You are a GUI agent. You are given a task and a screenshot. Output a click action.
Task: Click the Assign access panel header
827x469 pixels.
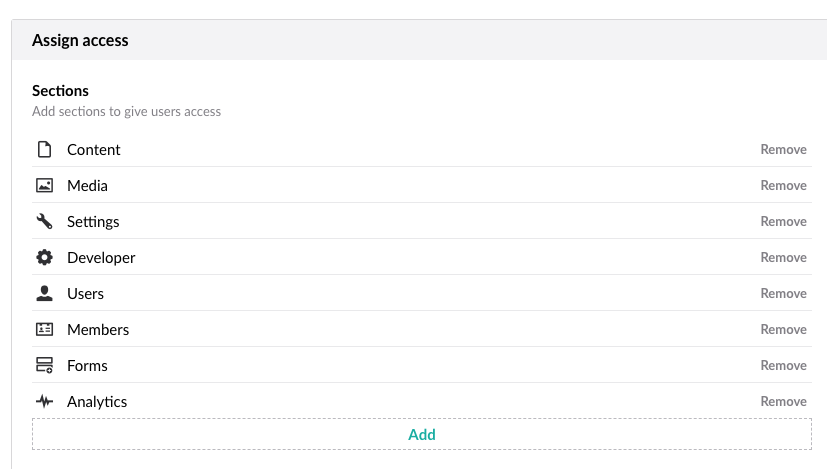(419, 40)
